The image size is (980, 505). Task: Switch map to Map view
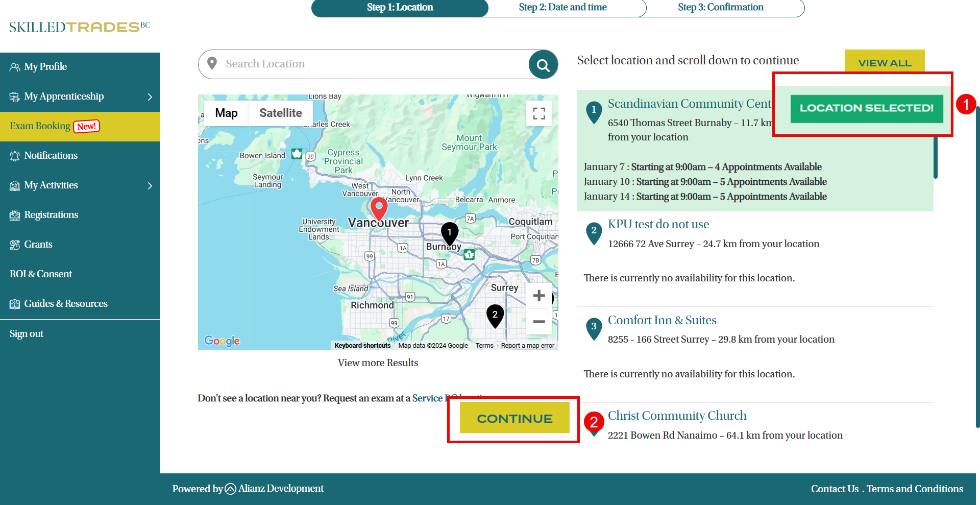click(226, 113)
